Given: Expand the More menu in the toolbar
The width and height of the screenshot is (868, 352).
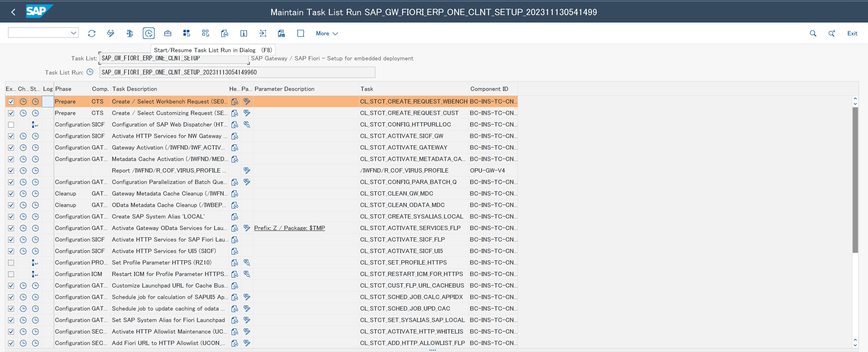Looking at the screenshot, I should tap(327, 33).
